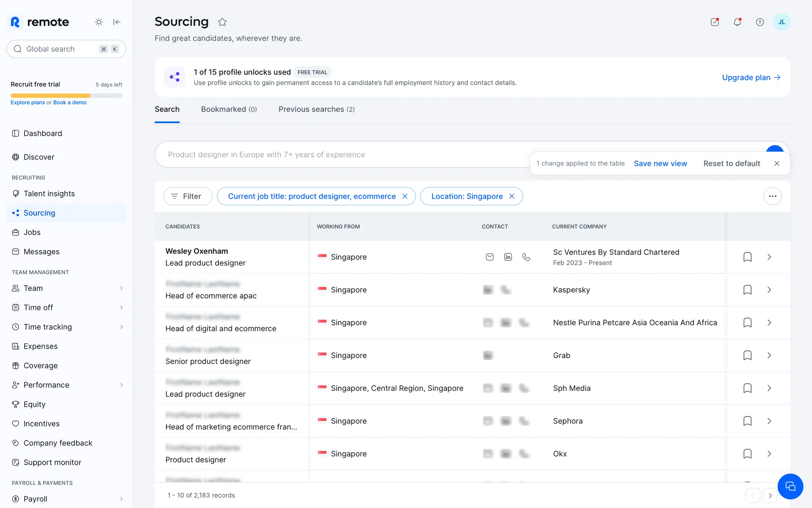
Task: Open the help question mark icon
Action: pyautogui.click(x=760, y=22)
